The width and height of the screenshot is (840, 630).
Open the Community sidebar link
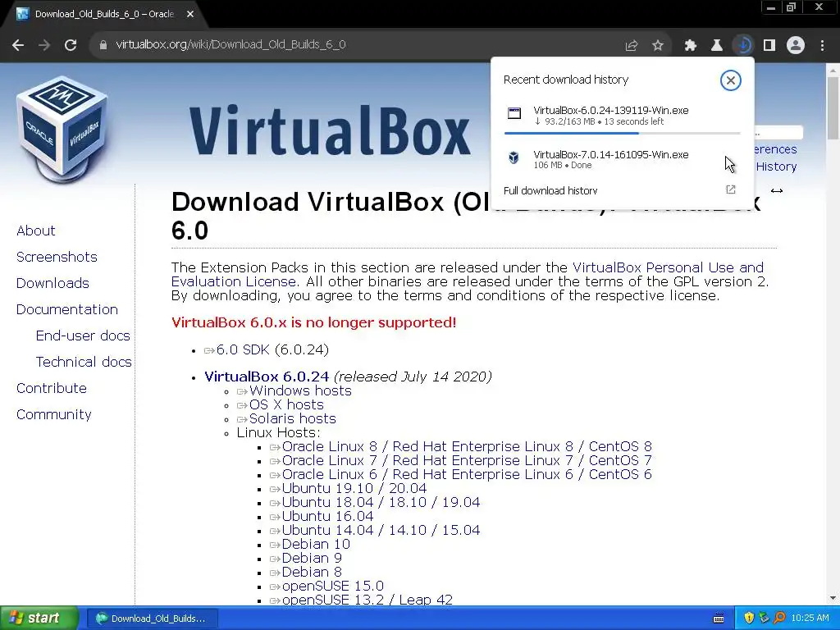(53, 414)
